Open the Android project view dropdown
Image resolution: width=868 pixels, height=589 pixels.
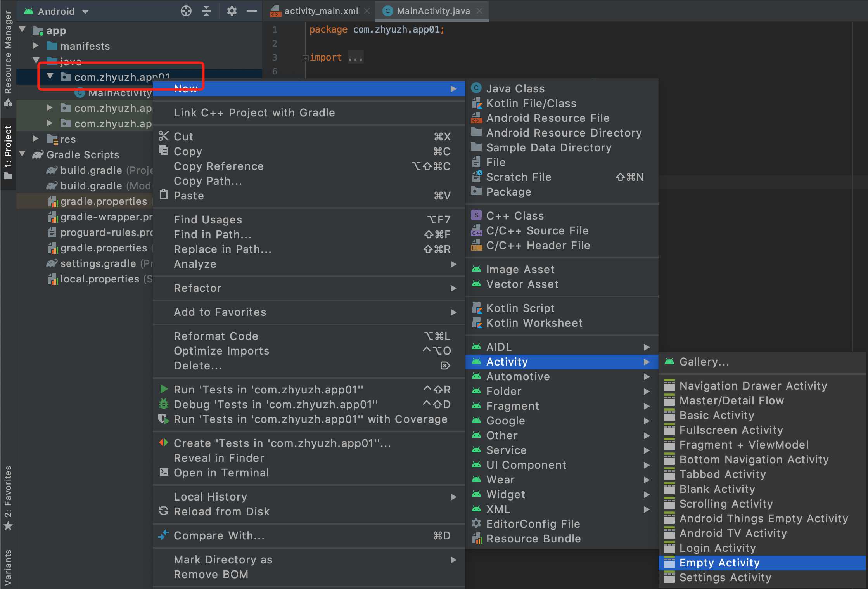(x=56, y=11)
